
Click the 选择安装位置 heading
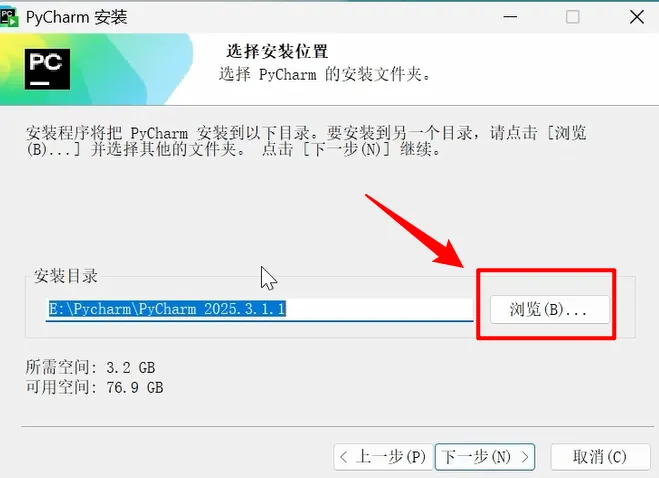277,52
